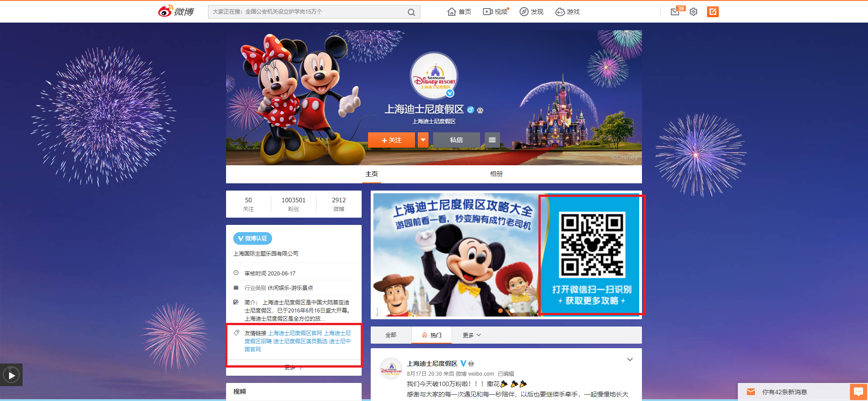The width and height of the screenshot is (868, 401).
Task: Open the 1003501 粉丝 followers count
Action: [x=293, y=204]
